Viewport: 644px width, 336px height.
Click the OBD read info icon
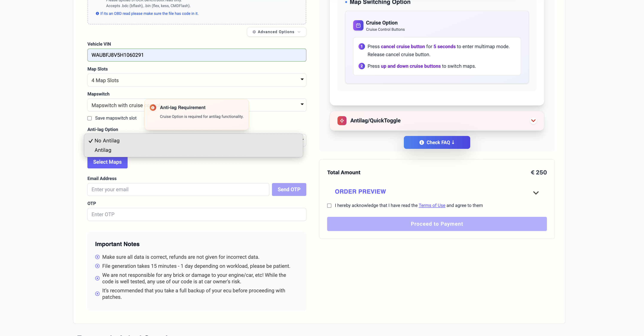tap(97, 14)
